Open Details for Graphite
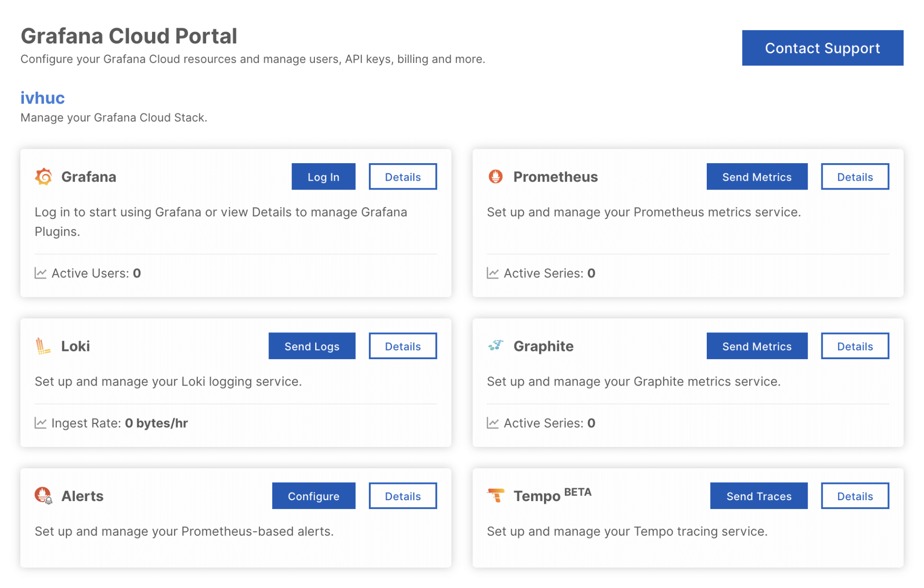 [855, 346]
